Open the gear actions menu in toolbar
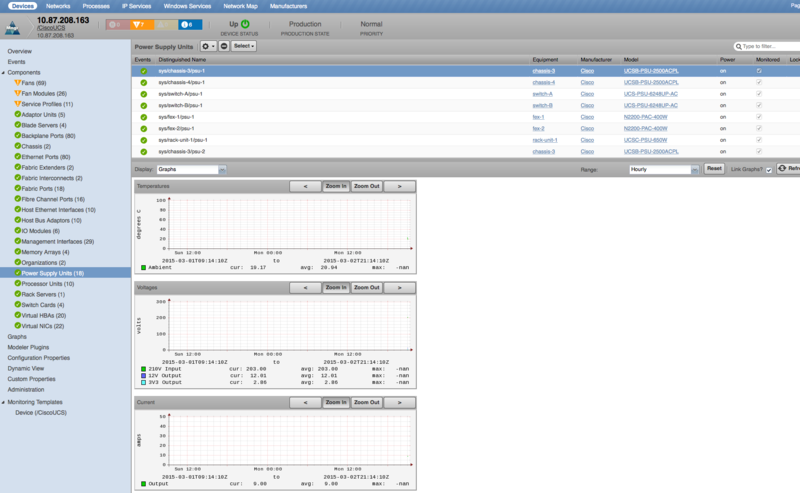Image resolution: width=800 pixels, height=493 pixels. point(208,46)
